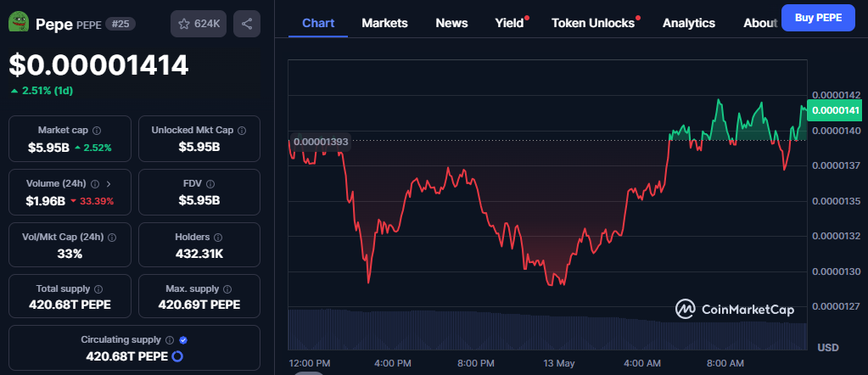The width and height of the screenshot is (868, 375).
Task: Add Pepe to watchlist with star button
Action: pyautogui.click(x=199, y=24)
